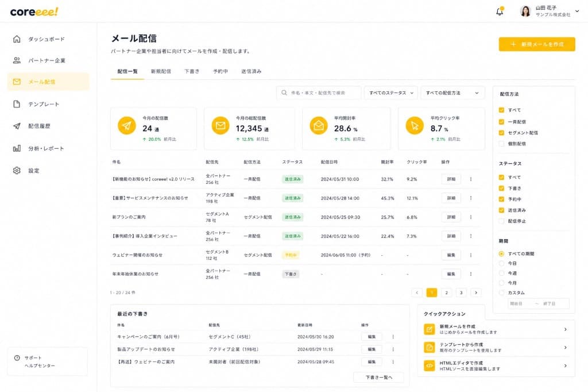Image resolution: width=588 pixels, height=392 pixels.
Task: Click the 開始日 date field
Action: 516,303
